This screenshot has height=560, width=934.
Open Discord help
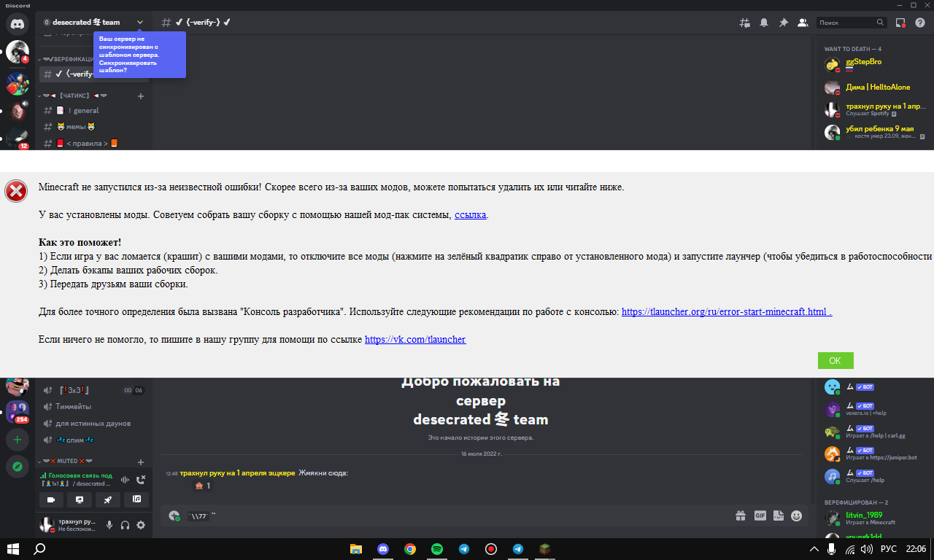[920, 23]
